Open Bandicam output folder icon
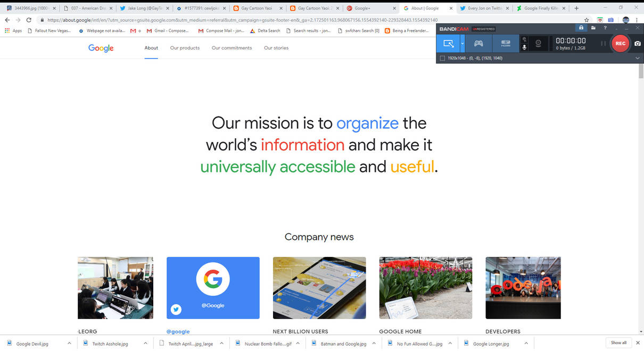 [x=593, y=28]
